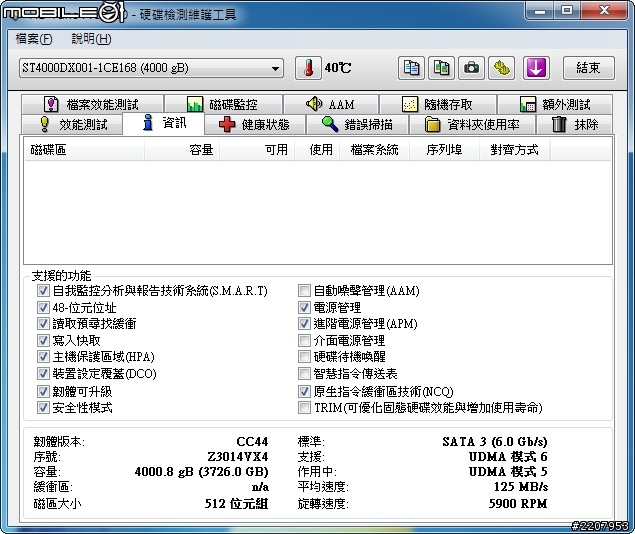Click supported mode UDMA 模式 6
Screen dimensions: 635x534
pyautogui.click(x=508, y=457)
